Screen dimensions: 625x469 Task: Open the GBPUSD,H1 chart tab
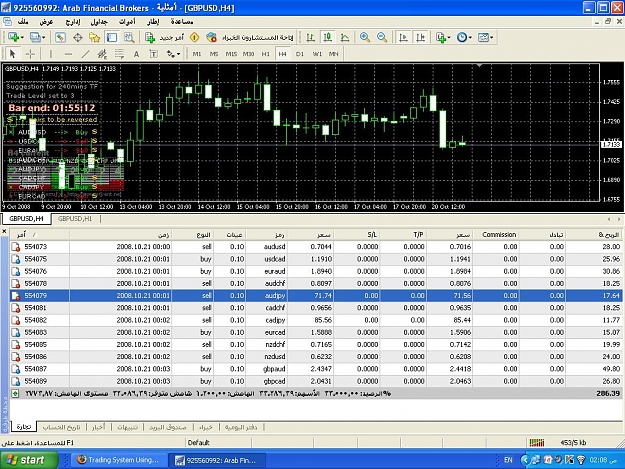[75, 219]
